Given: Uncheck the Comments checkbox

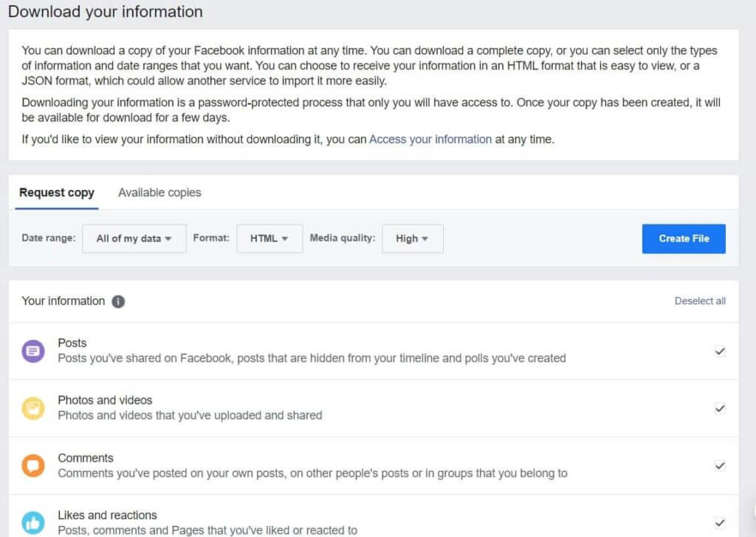Looking at the screenshot, I should [720, 465].
